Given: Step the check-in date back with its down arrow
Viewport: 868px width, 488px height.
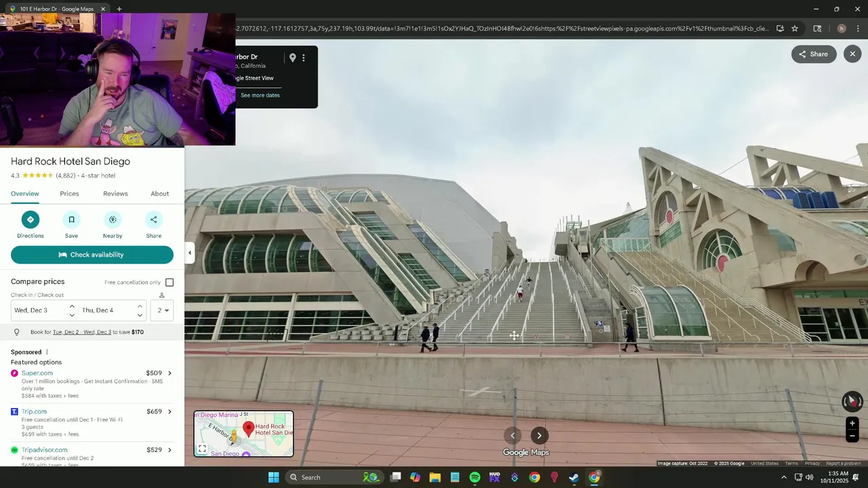Looking at the screenshot, I should [72, 315].
